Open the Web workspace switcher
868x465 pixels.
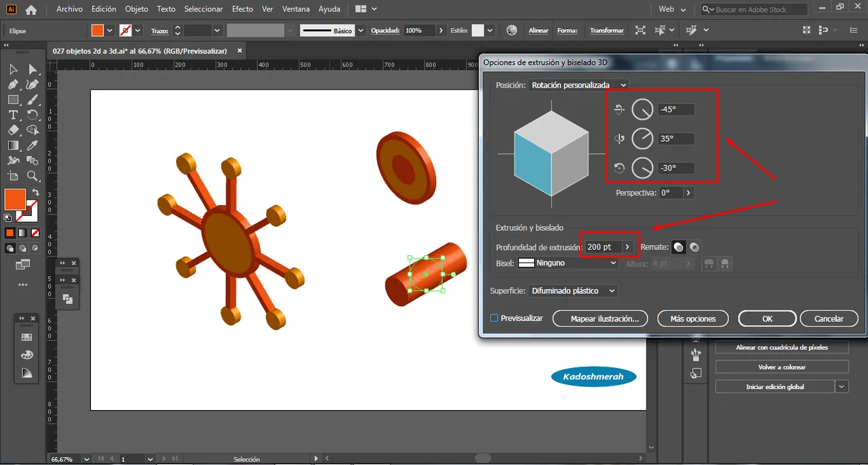pos(672,10)
